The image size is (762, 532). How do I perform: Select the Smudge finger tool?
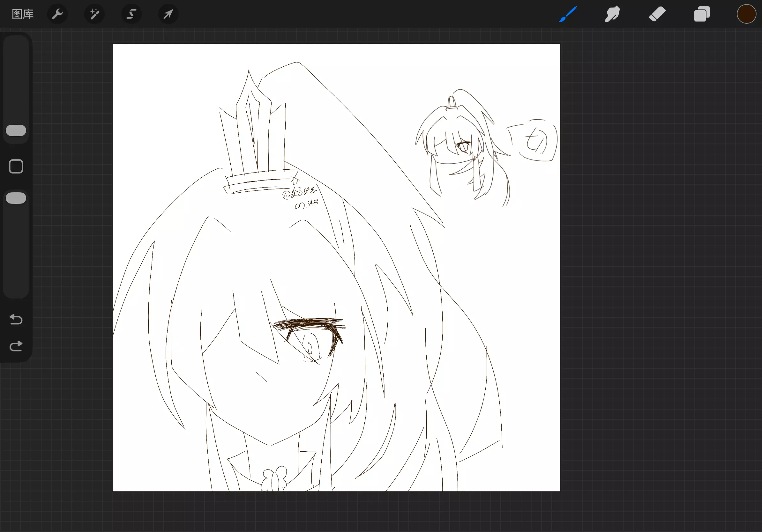(x=612, y=14)
